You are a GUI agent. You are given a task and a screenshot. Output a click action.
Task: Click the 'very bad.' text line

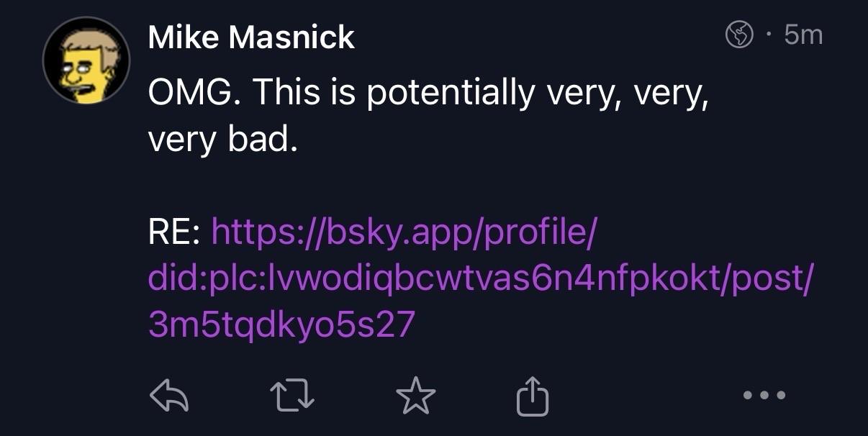click(x=222, y=139)
